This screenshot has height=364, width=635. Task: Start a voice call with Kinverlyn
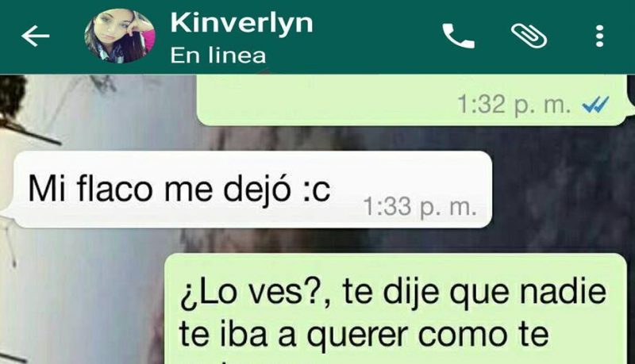point(458,36)
